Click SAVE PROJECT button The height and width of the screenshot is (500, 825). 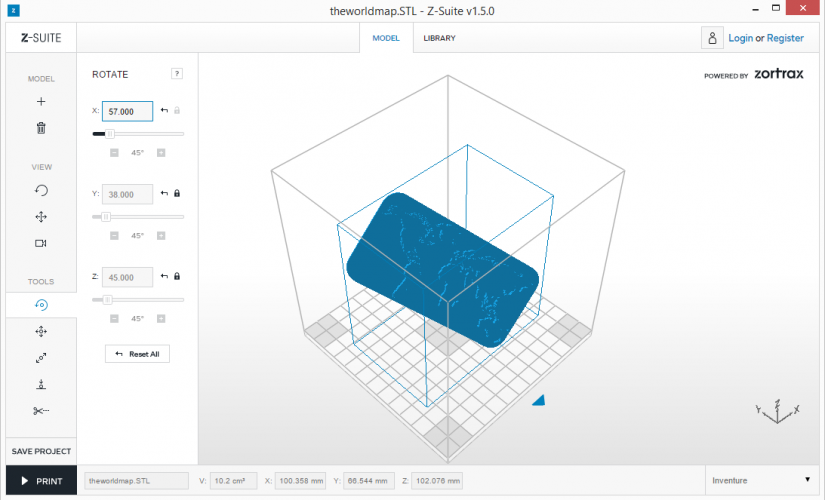pyautogui.click(x=41, y=452)
